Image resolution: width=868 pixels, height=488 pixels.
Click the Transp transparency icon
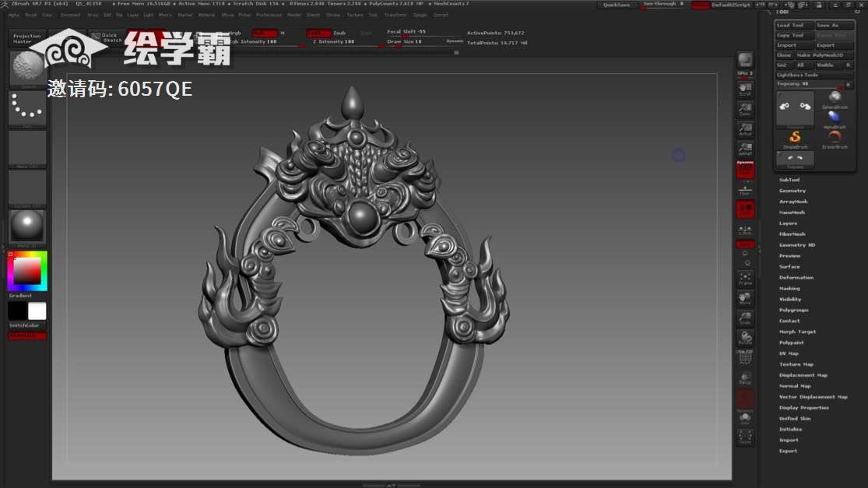tap(745, 378)
